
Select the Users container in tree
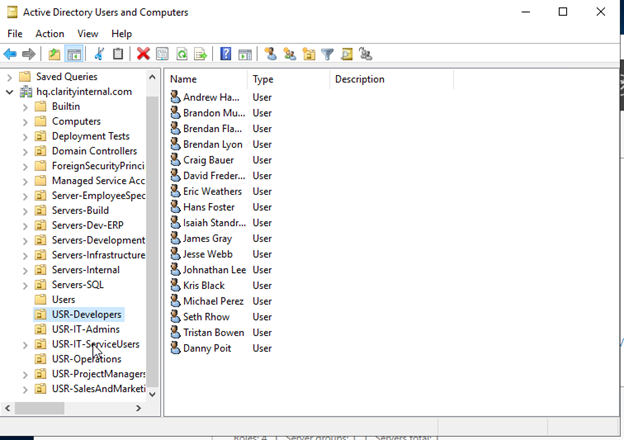point(63,300)
